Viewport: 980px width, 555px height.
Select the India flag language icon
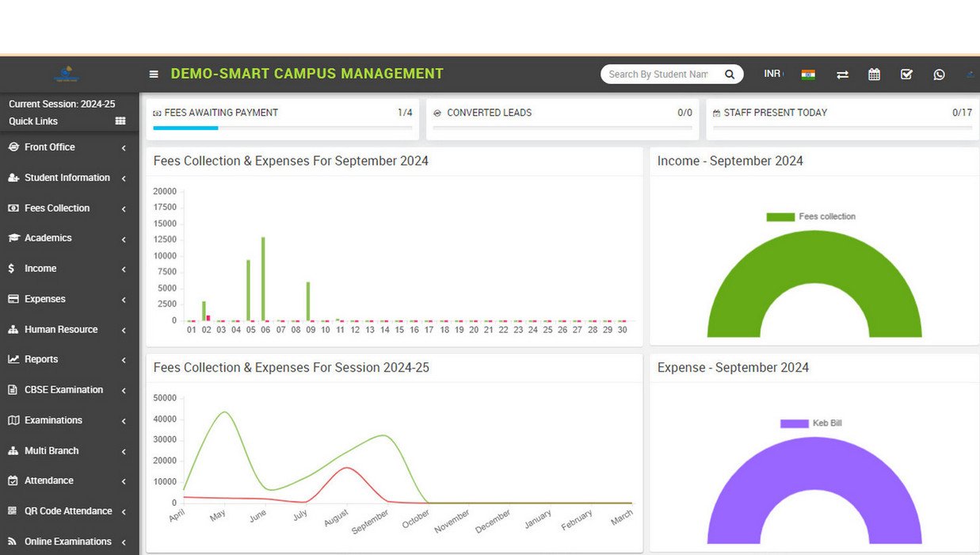pos(807,75)
